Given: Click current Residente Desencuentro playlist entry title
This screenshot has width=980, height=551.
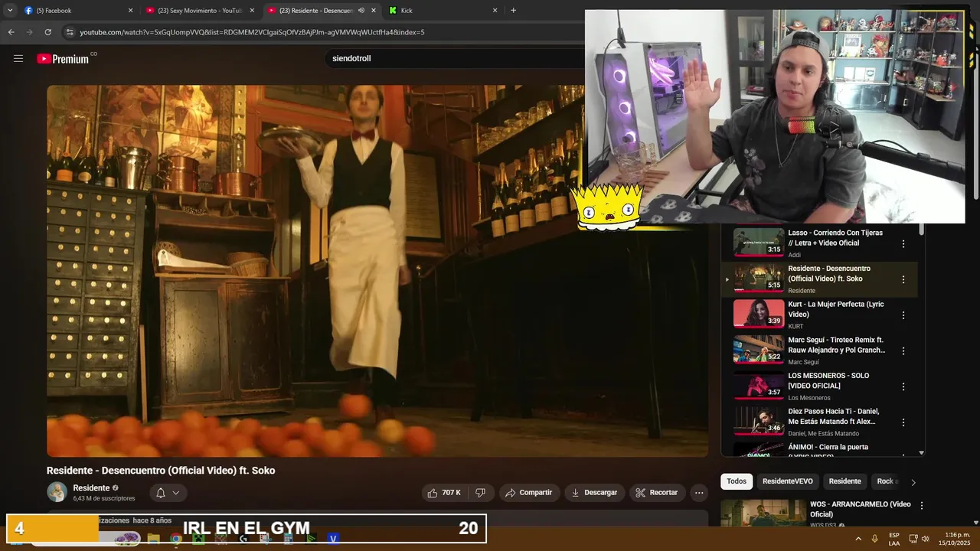Looking at the screenshot, I should click(x=829, y=274).
